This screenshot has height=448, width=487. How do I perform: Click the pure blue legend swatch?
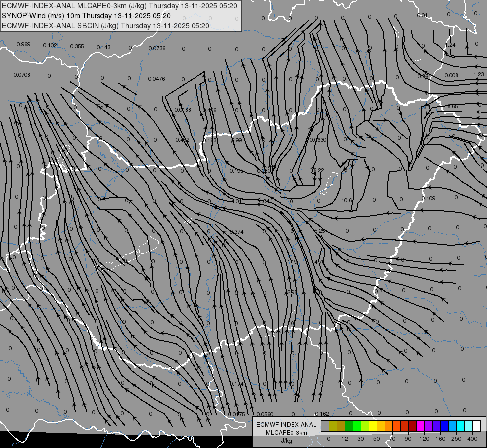point(444,426)
